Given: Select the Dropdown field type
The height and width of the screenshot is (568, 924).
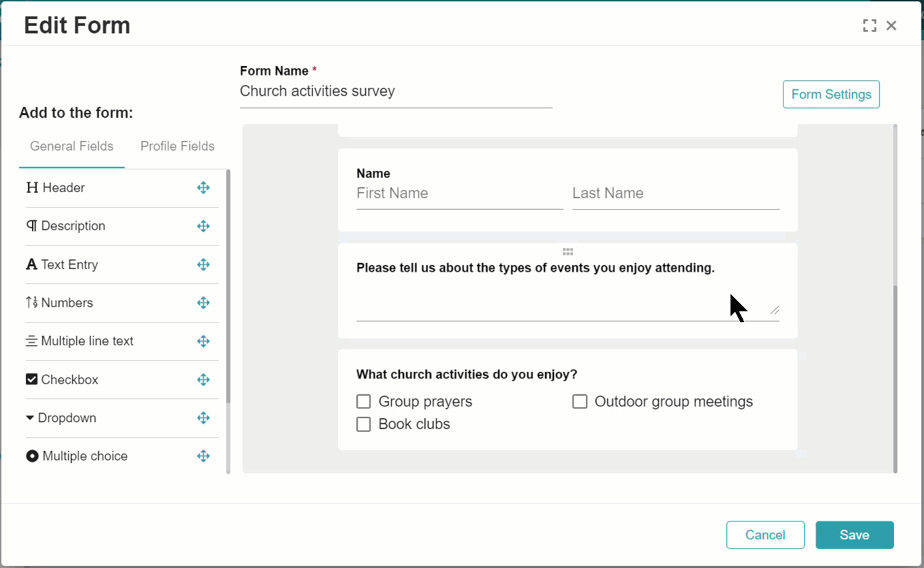Looking at the screenshot, I should click(x=67, y=418).
